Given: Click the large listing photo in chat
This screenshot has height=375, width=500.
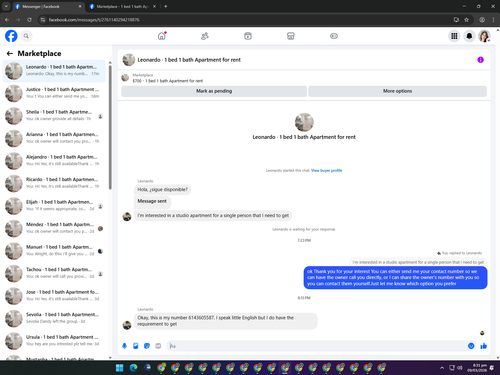Looking at the screenshot, I should click(x=304, y=122).
